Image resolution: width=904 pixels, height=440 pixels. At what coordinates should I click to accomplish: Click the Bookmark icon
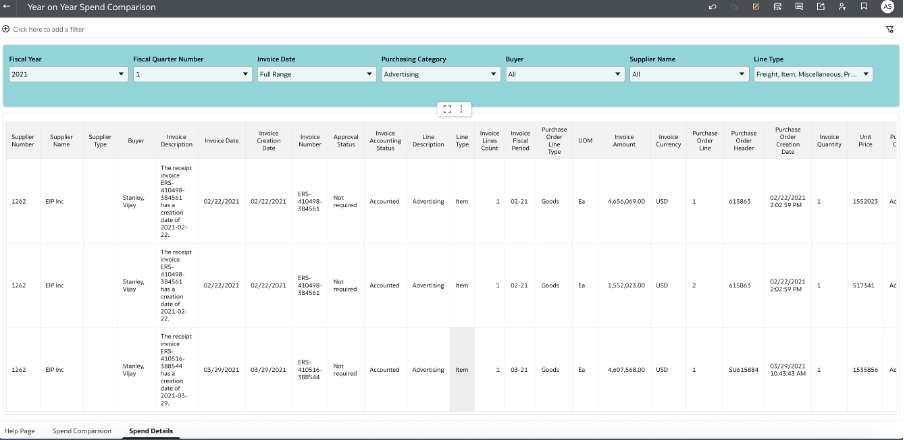[x=864, y=7]
